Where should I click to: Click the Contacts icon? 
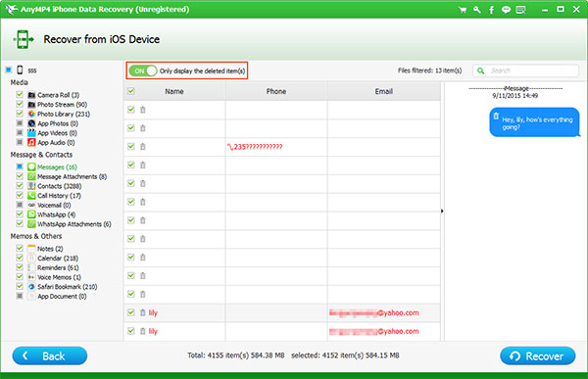pyautogui.click(x=31, y=186)
